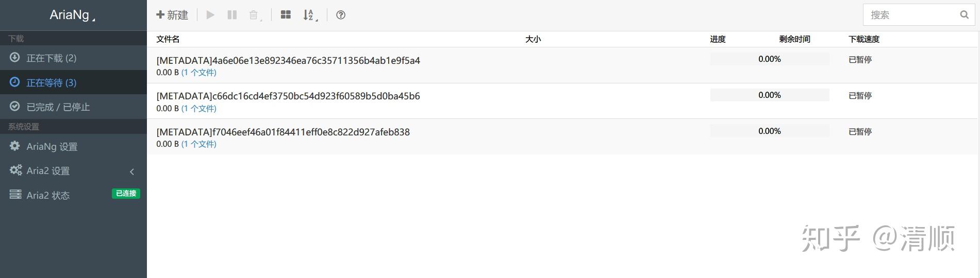Image resolution: width=980 pixels, height=278 pixels.
Task: Open the AriaNg title dropdown
Action: coord(73,15)
